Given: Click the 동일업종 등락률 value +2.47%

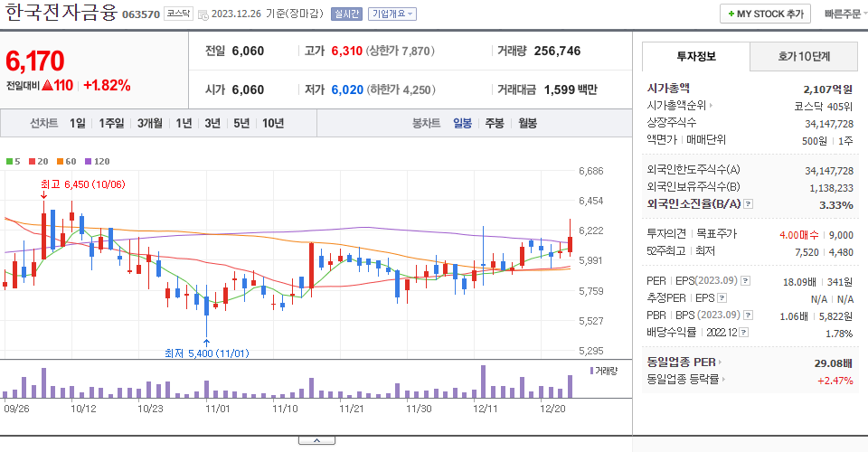Looking at the screenshot, I should click(835, 381).
